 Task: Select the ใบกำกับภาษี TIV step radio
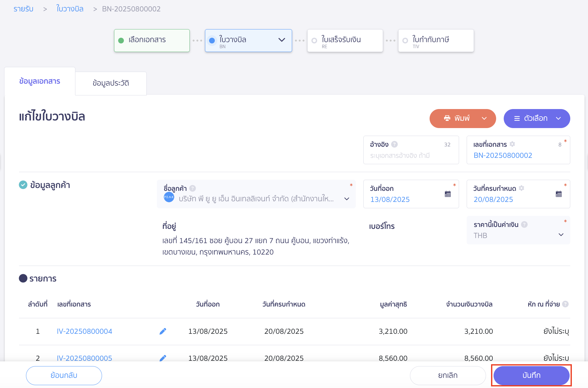coord(405,41)
